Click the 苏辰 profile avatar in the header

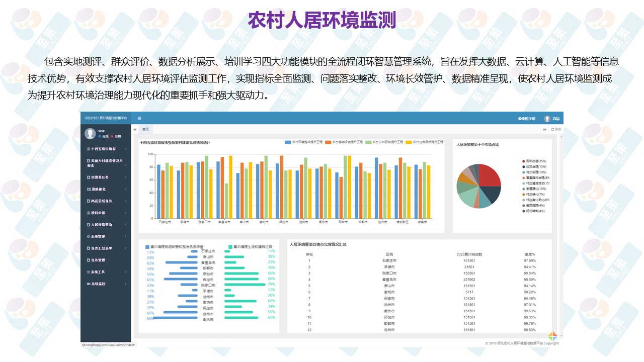(x=547, y=119)
